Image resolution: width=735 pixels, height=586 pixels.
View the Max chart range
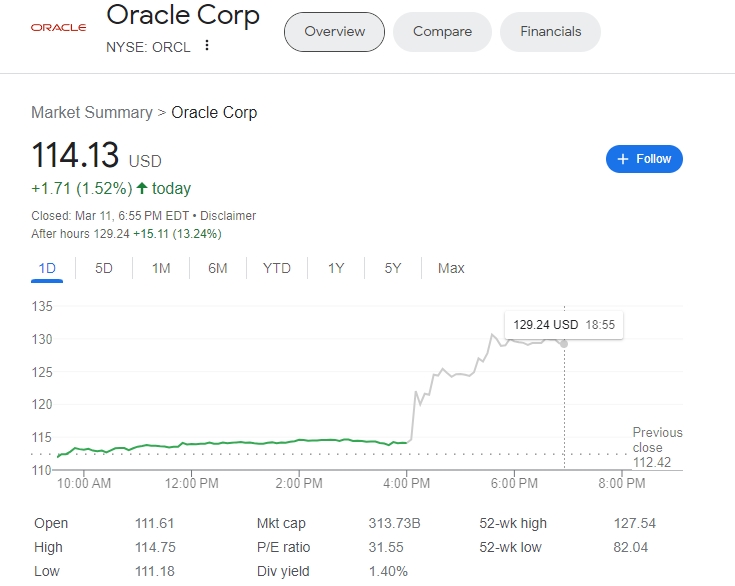[451, 268]
